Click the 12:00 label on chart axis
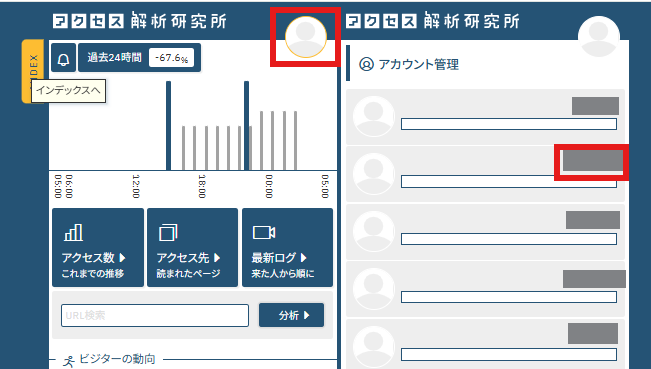Viewport: 651px width, 369px height. (136, 186)
